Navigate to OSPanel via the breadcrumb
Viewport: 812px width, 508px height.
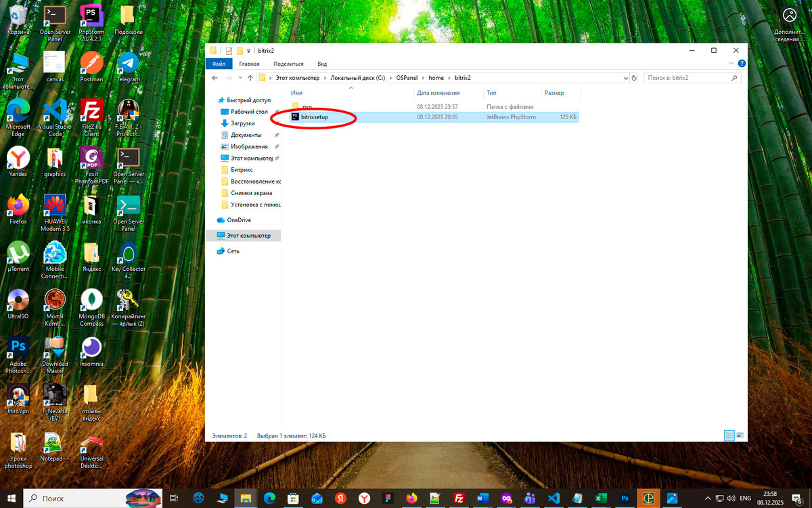(407, 77)
